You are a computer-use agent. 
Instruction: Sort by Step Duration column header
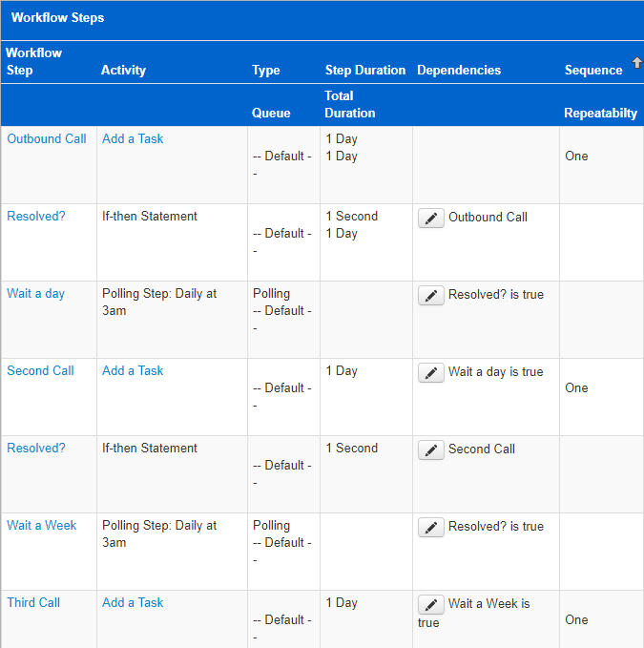365,71
